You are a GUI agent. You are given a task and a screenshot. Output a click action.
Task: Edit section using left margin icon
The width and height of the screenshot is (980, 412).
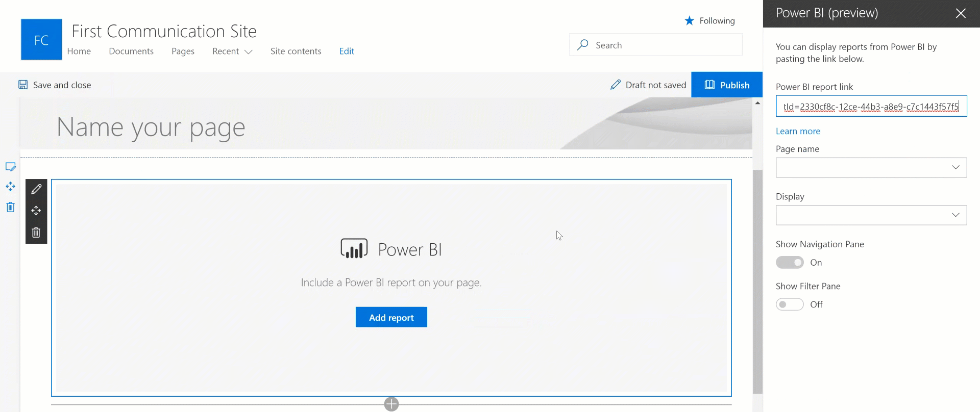click(10, 167)
